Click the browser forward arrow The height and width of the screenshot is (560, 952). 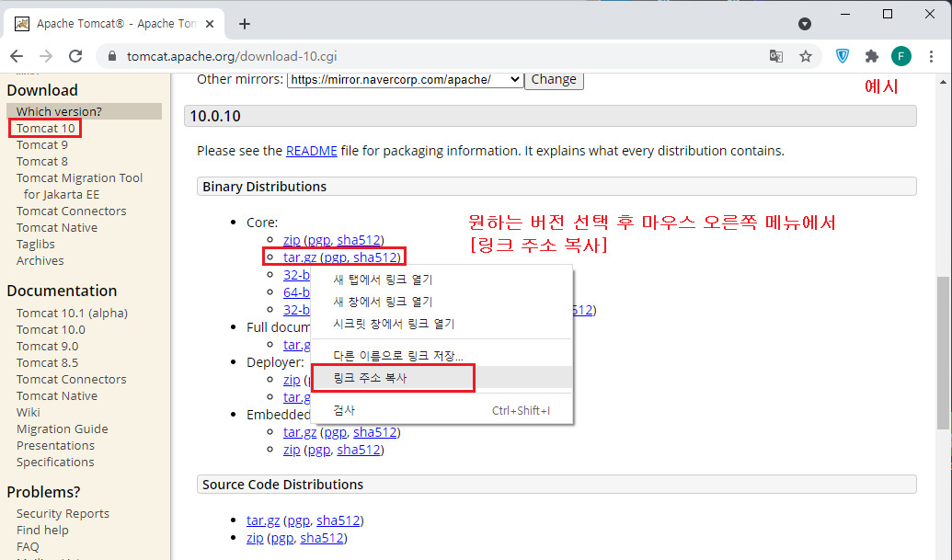[x=46, y=56]
